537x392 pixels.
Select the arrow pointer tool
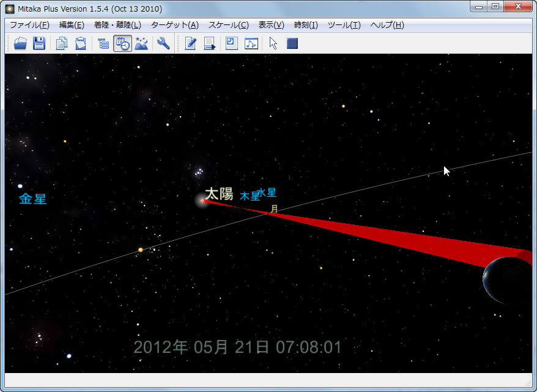click(x=273, y=43)
